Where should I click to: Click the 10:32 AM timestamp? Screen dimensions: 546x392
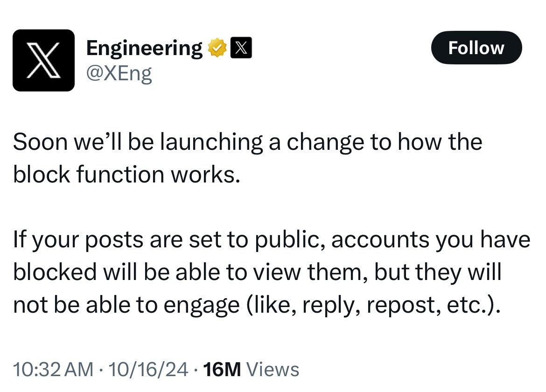click(53, 369)
